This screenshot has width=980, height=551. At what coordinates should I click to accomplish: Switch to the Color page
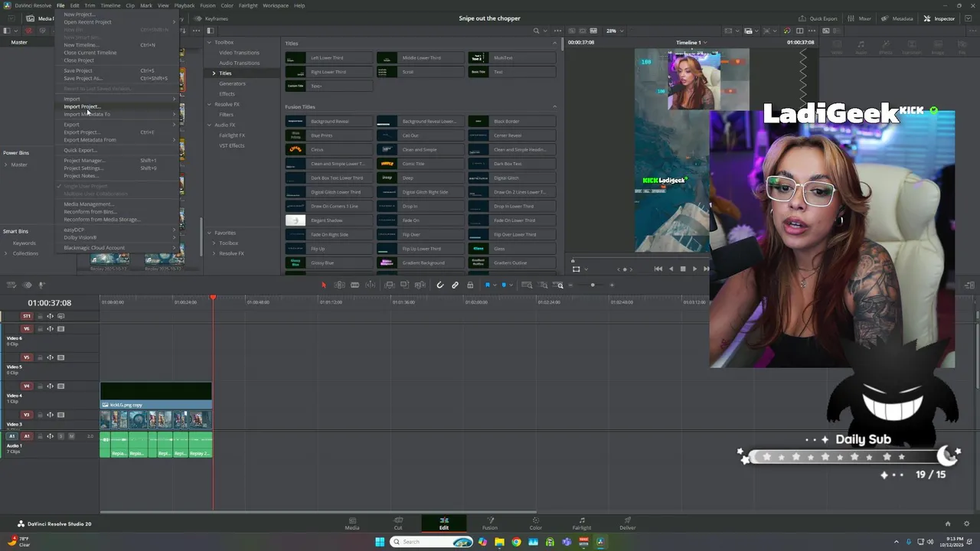(x=536, y=523)
